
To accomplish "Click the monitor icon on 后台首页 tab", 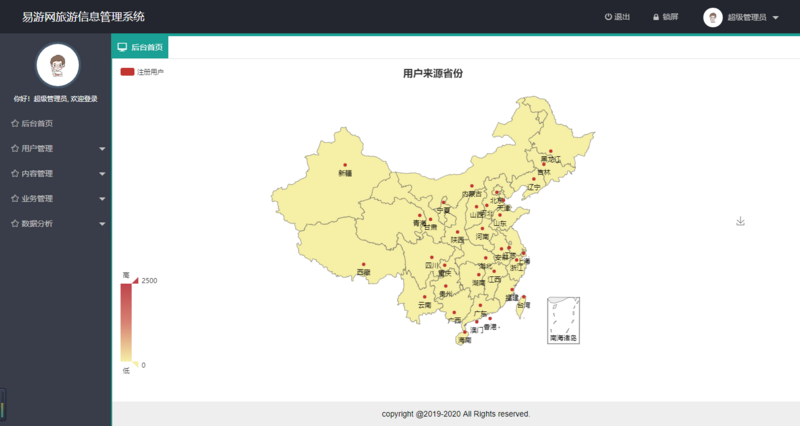I will [122, 47].
